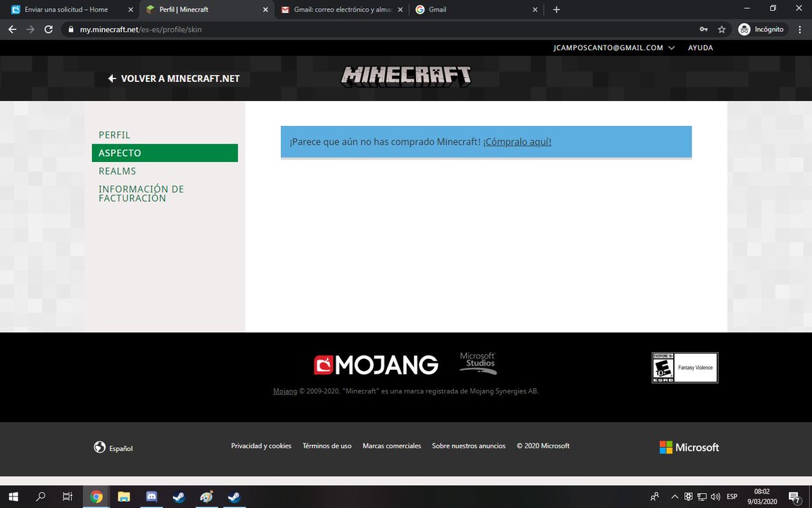Open the REALMS section
Screen dimensions: 812x508
point(117,171)
